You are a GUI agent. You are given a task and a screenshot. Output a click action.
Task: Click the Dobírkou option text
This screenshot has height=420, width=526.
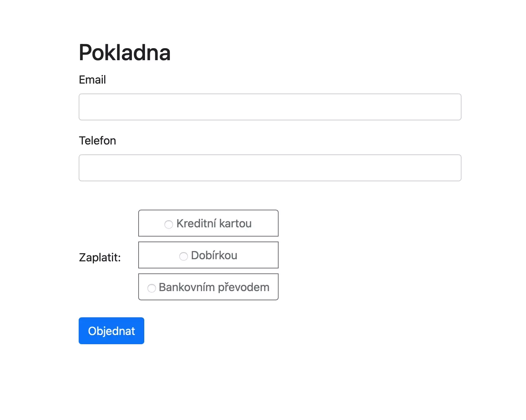(214, 255)
